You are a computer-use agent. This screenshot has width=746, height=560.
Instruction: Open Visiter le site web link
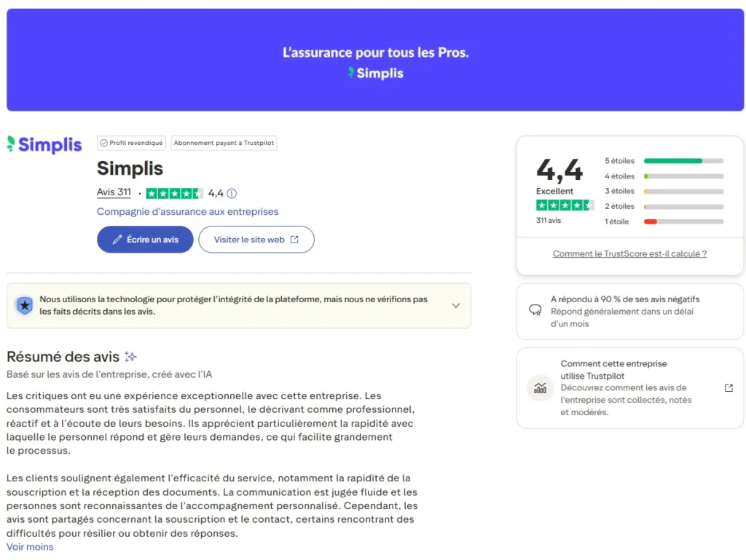[x=256, y=240]
